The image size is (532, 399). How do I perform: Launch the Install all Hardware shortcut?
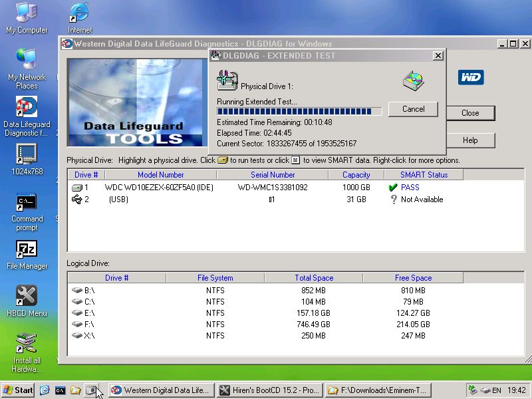coord(27,344)
